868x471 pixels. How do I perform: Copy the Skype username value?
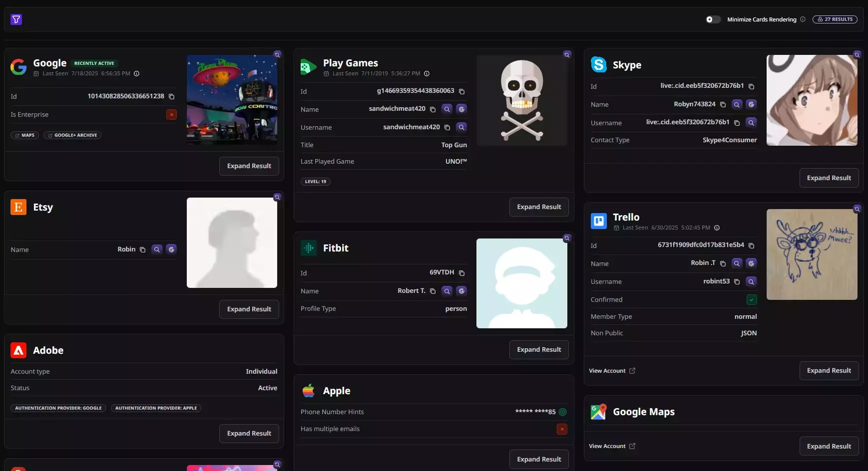click(737, 123)
